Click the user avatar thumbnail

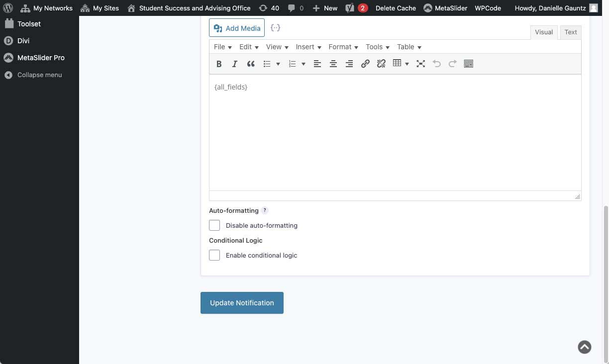(594, 8)
